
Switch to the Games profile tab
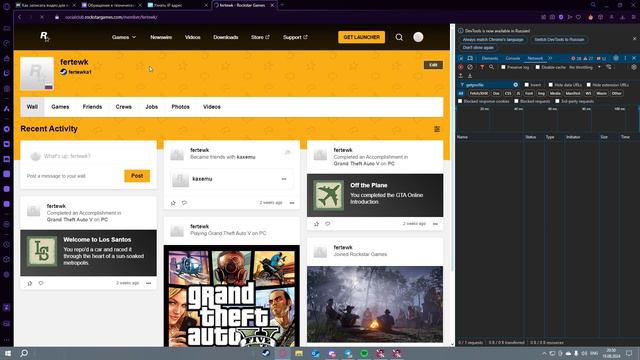[60, 107]
